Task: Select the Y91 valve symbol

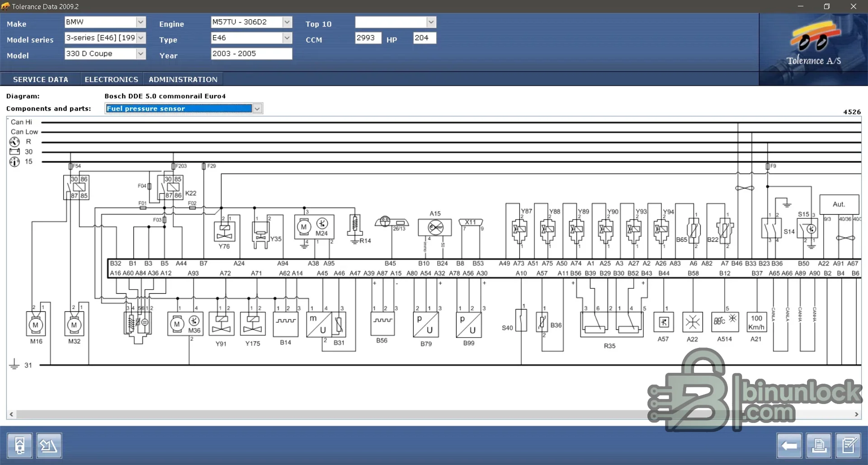Action: click(221, 324)
